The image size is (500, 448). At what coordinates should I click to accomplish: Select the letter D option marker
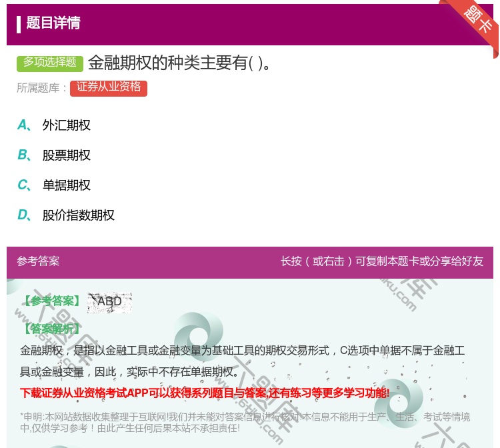click(23, 215)
